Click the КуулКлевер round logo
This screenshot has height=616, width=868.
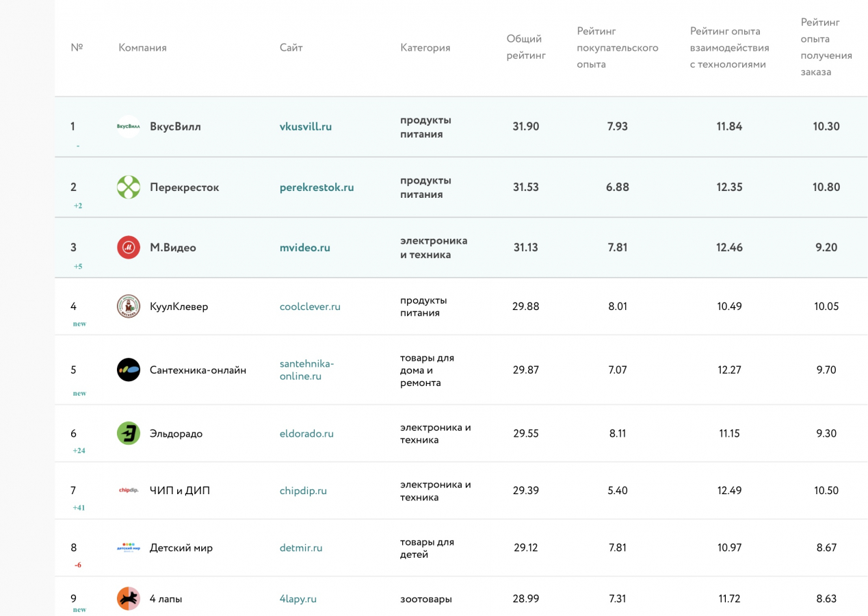[129, 307]
